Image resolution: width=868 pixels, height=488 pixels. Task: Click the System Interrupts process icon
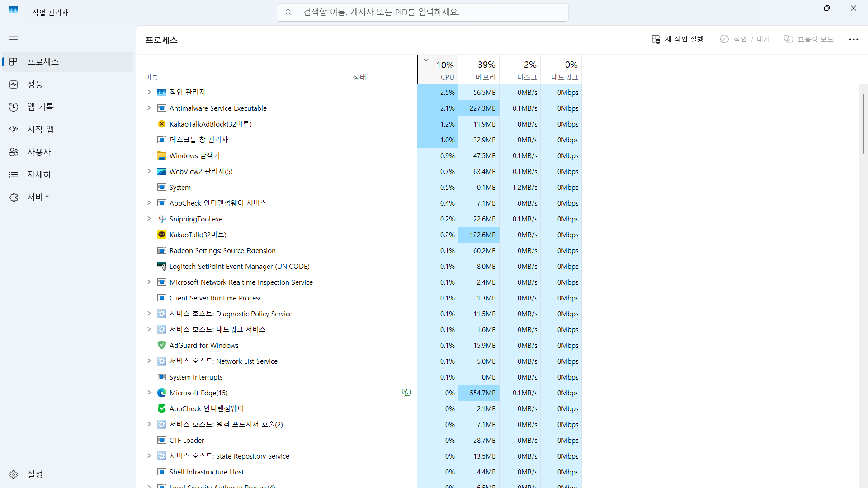pyautogui.click(x=162, y=377)
